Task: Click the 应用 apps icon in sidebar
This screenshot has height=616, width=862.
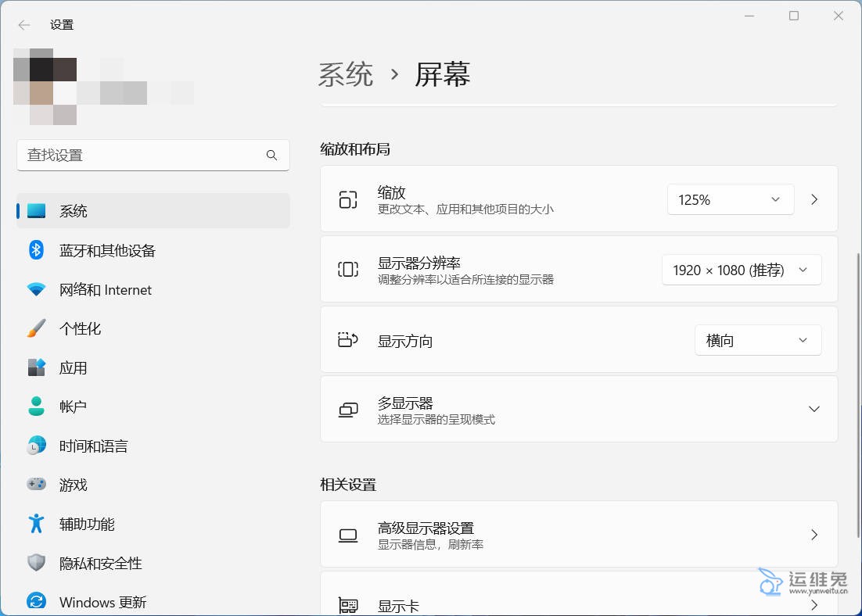Action: tap(36, 368)
